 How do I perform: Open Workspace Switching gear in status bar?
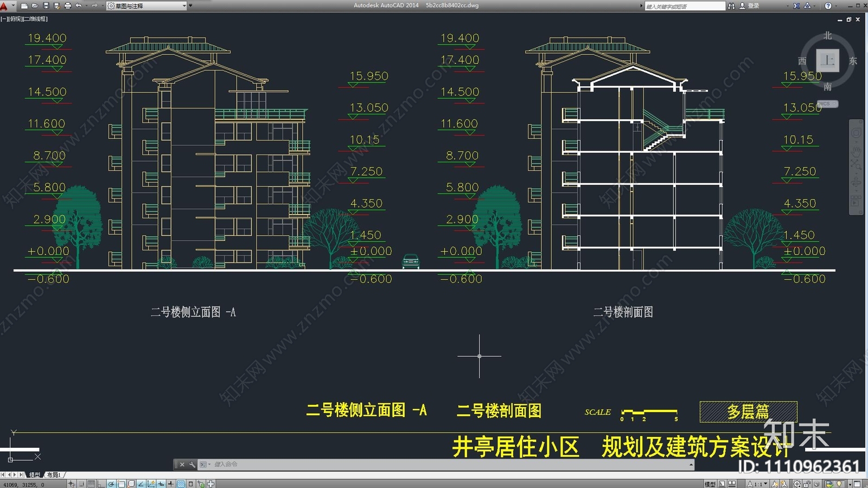(796, 484)
